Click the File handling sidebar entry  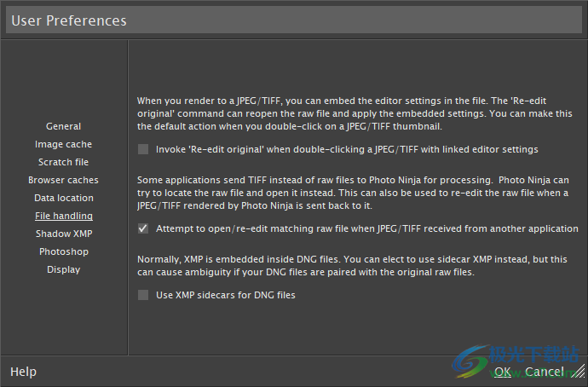(64, 216)
